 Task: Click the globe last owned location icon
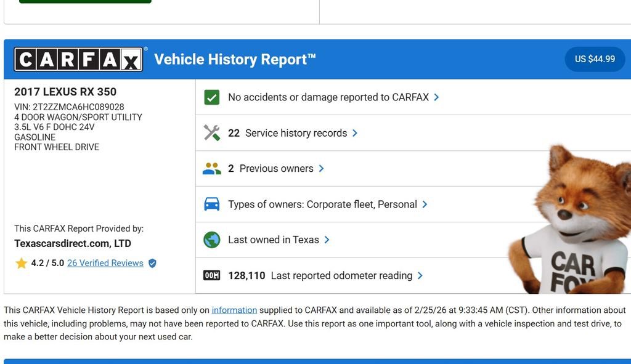point(211,240)
